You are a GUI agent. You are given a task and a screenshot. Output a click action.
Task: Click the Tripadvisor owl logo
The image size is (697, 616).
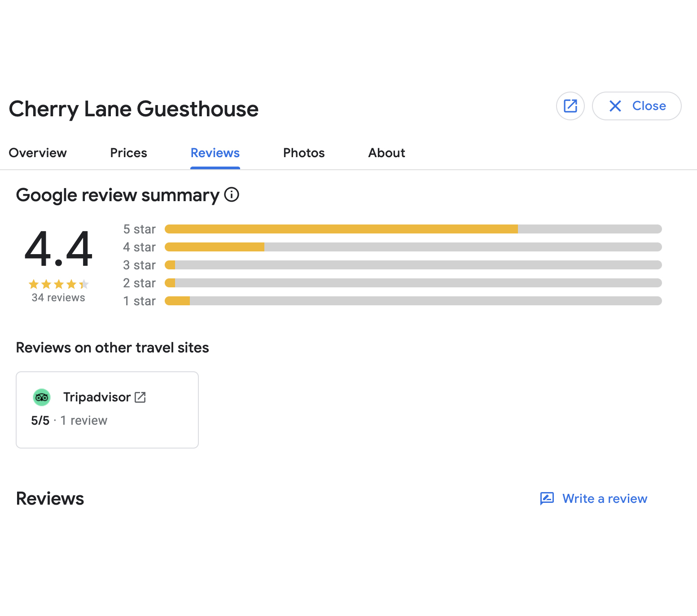[x=42, y=397]
